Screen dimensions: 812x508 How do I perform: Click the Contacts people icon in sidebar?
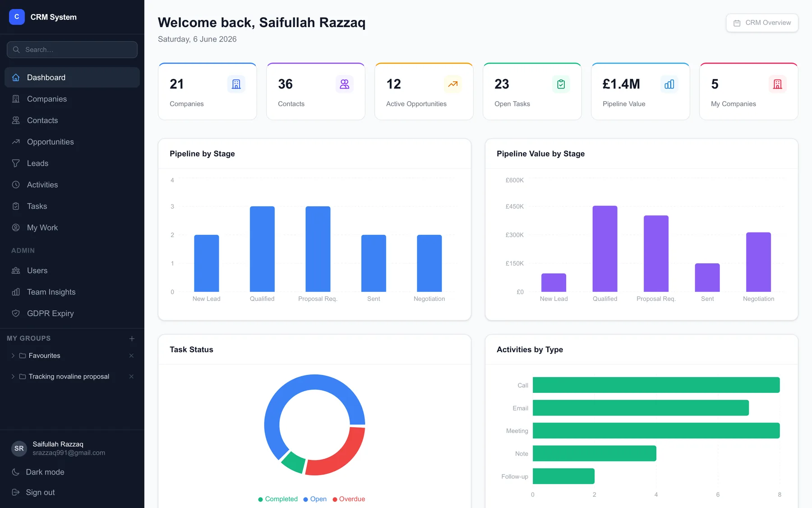click(16, 120)
